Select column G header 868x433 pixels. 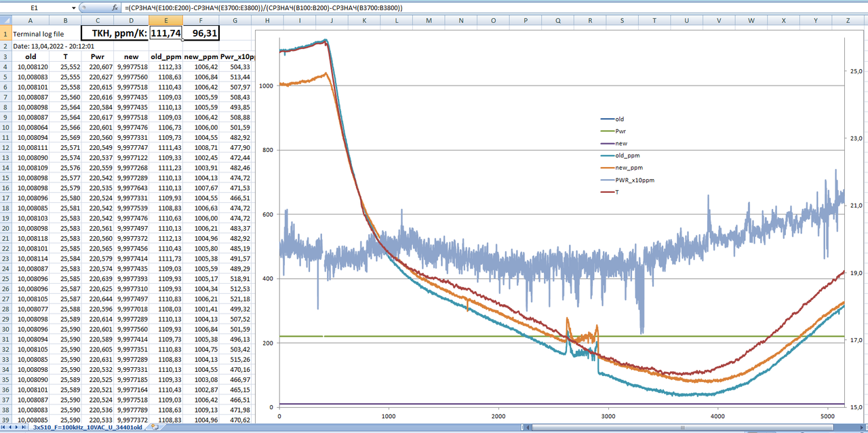[235, 20]
